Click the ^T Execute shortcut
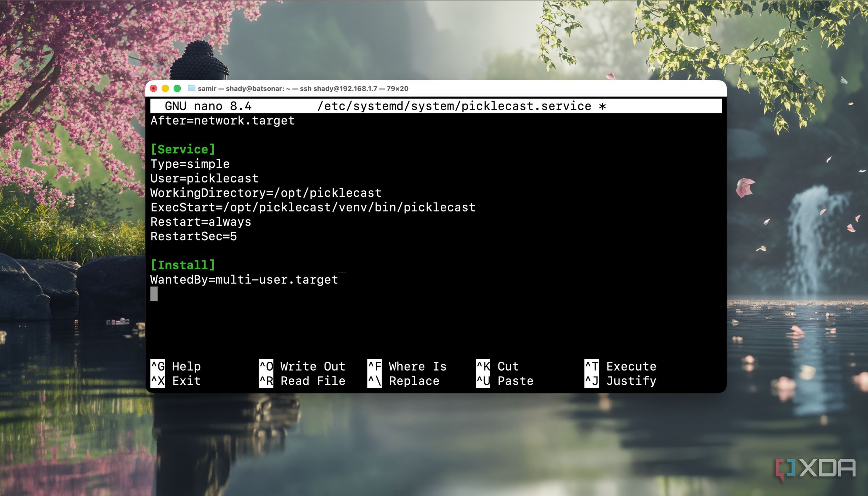 (x=620, y=366)
